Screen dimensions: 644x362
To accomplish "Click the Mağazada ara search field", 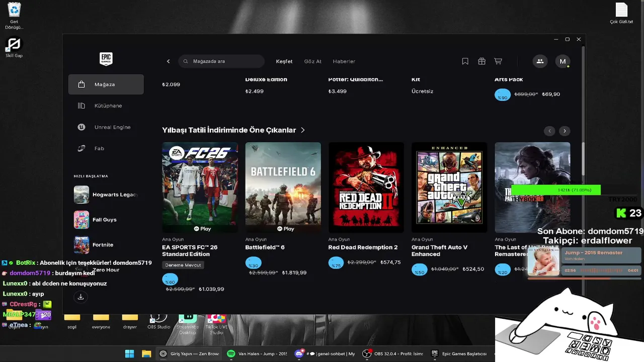I will [221, 61].
